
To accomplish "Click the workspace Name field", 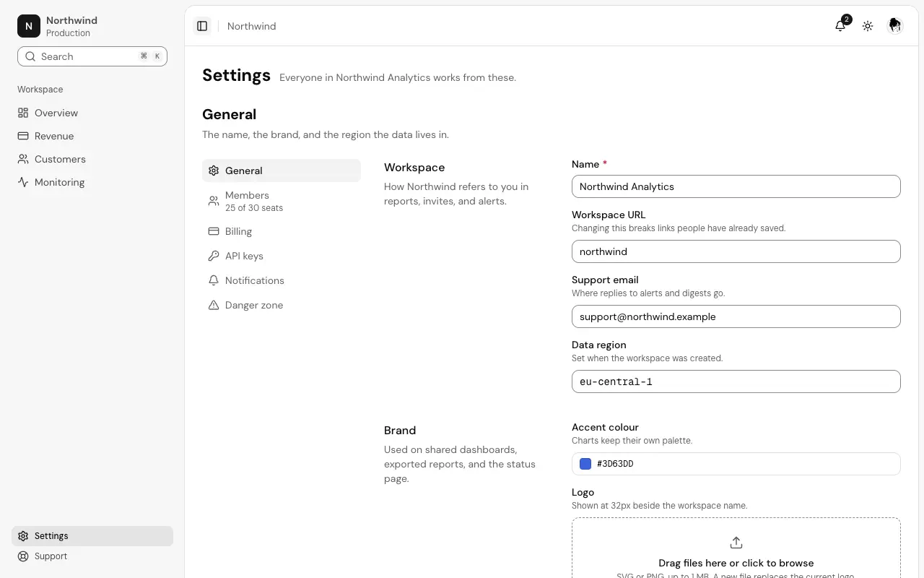I will (x=736, y=186).
